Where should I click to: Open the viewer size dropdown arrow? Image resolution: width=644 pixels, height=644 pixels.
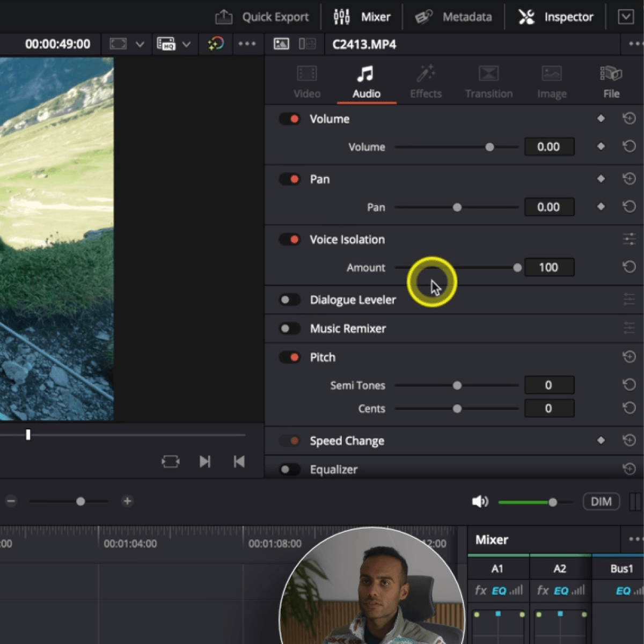pyautogui.click(x=140, y=44)
